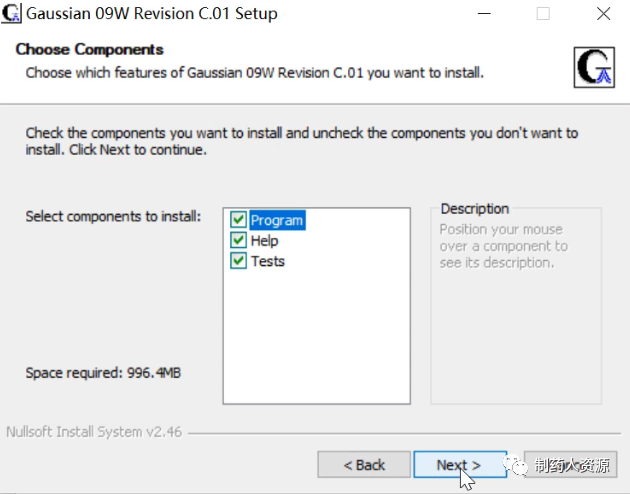The image size is (630, 494).
Task: Click the button behind the Chinese watermark
Action: point(570,465)
